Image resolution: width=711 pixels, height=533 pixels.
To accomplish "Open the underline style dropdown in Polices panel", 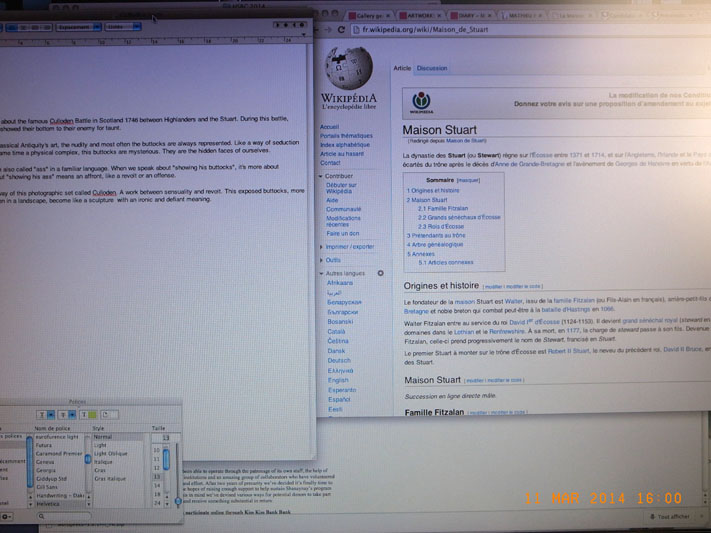I will (x=46, y=415).
